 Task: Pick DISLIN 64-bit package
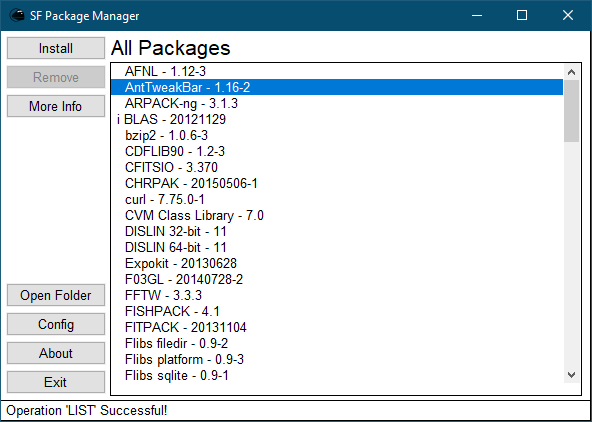coord(337,247)
